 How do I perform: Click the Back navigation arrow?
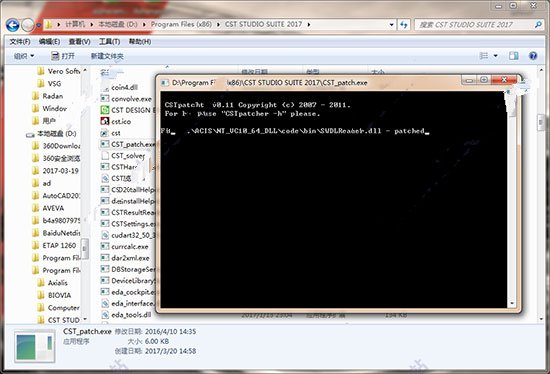click(13, 25)
